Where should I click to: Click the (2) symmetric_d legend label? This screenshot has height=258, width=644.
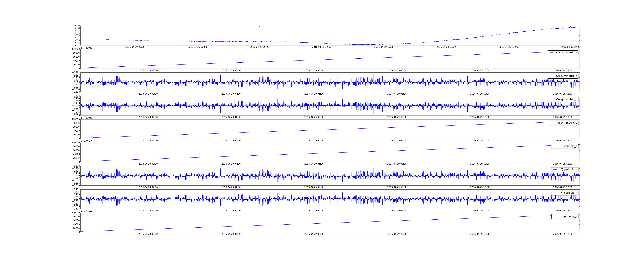pos(566,76)
